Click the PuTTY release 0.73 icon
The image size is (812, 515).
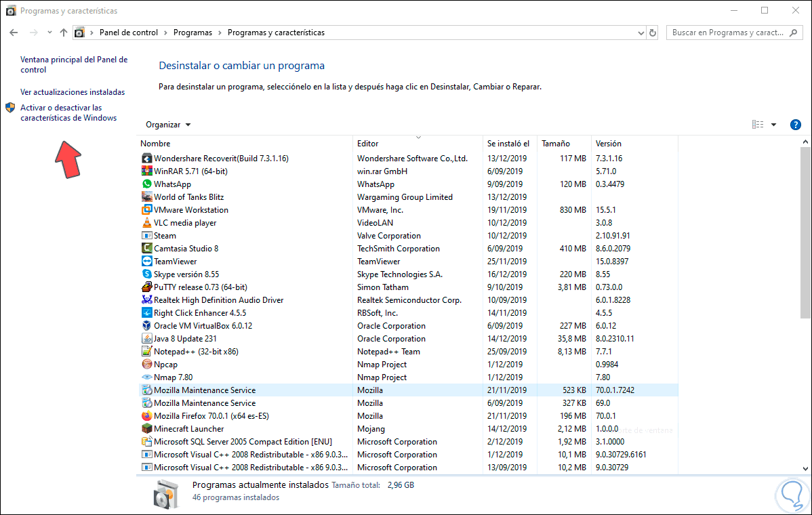point(146,287)
